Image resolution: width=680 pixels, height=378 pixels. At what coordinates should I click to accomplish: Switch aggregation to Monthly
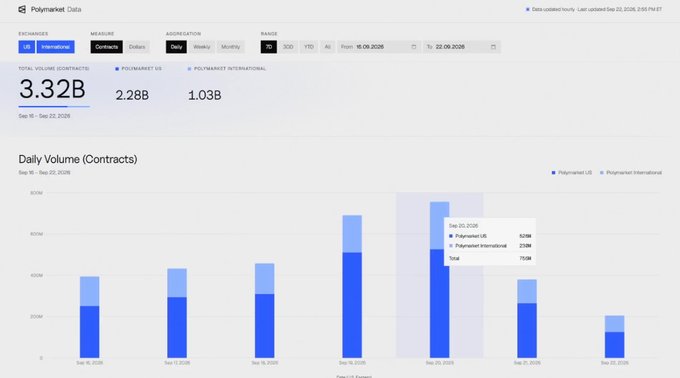230,47
